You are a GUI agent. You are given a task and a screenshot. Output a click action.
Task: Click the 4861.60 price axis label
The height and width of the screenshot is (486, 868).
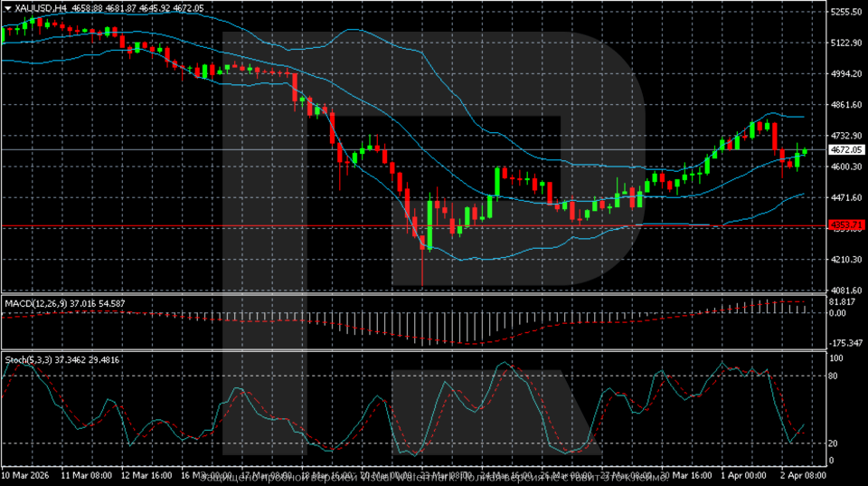[x=845, y=105]
